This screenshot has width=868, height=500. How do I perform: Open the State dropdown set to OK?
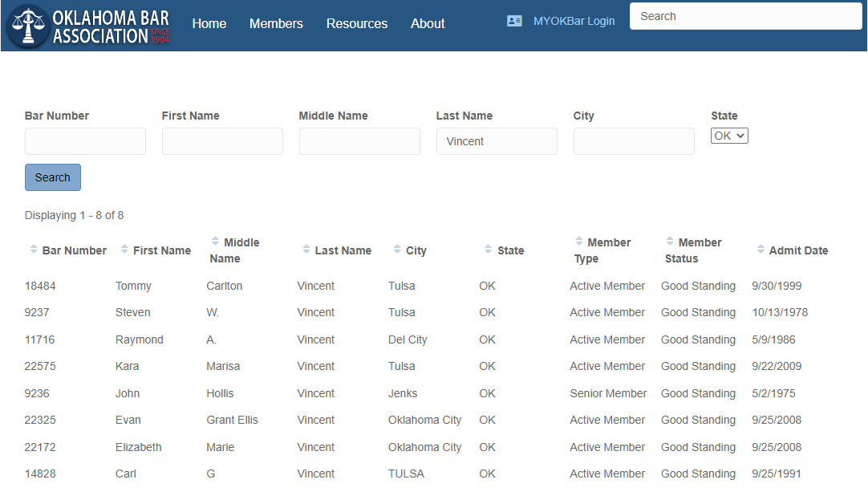(x=729, y=136)
